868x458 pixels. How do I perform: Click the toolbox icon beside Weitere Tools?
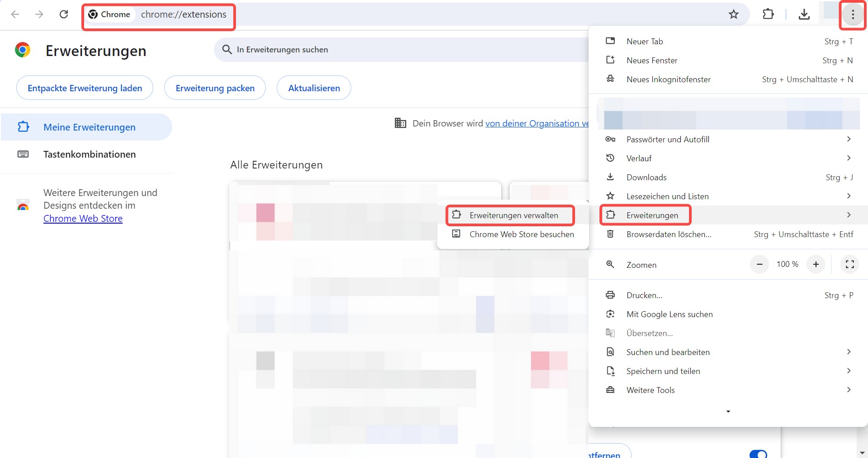click(610, 390)
